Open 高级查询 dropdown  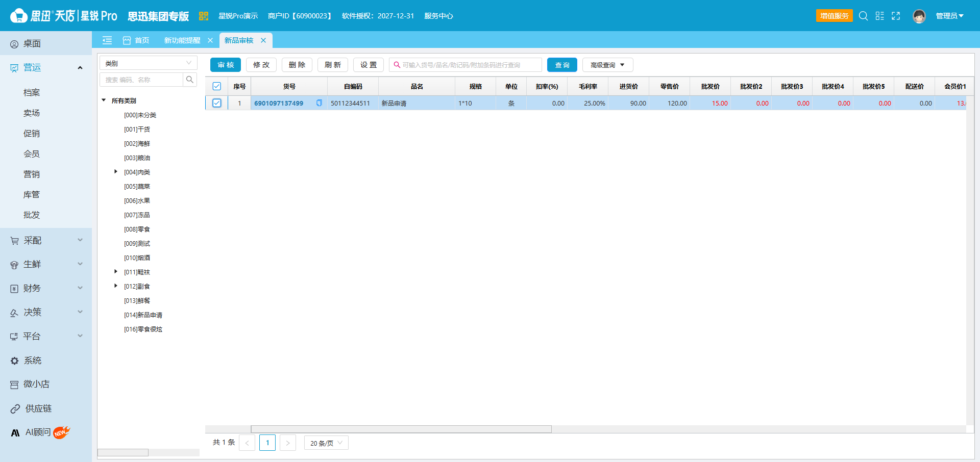[607, 65]
